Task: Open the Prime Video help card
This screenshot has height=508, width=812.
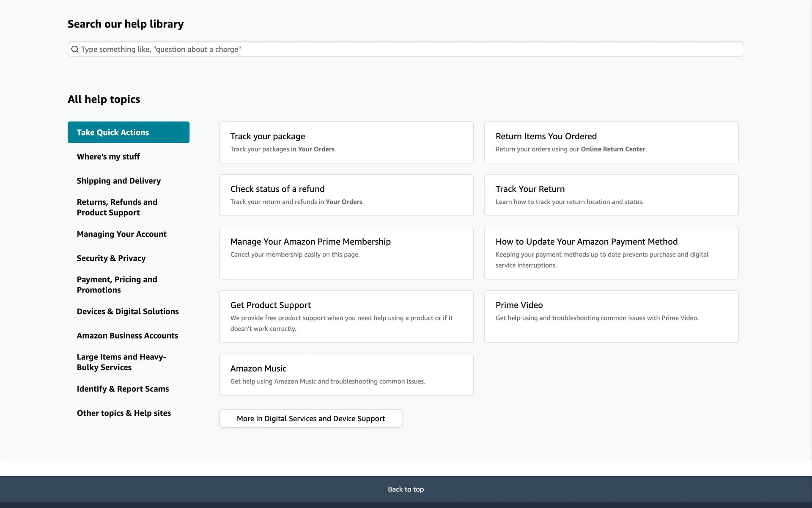Action: (611, 316)
